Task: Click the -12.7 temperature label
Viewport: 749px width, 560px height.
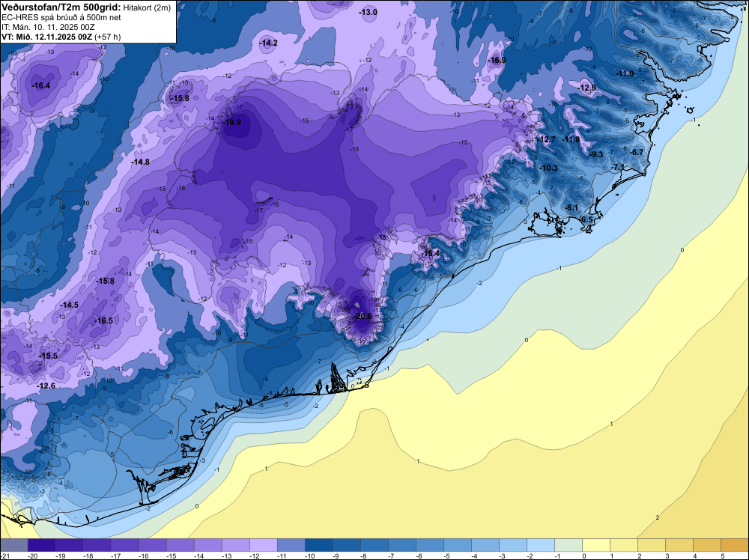Action: pyautogui.click(x=547, y=140)
